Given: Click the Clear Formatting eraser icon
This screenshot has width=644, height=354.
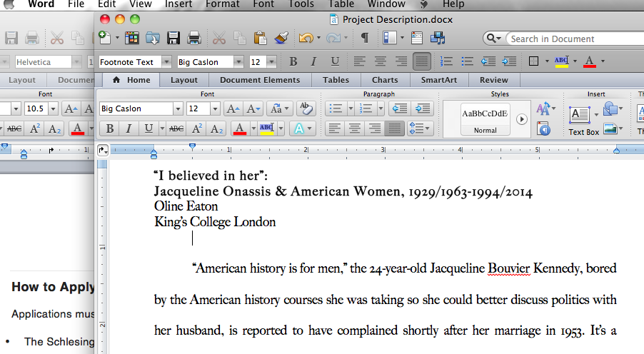Looking at the screenshot, I should click(x=306, y=108).
